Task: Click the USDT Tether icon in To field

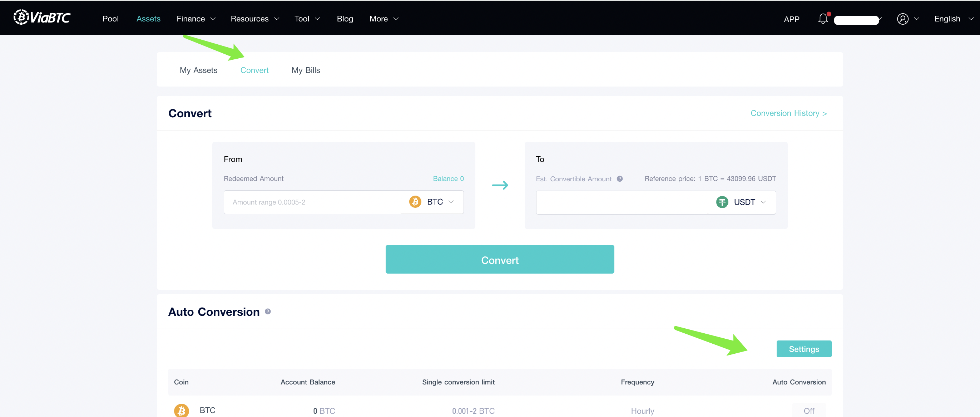Action: pyautogui.click(x=722, y=202)
